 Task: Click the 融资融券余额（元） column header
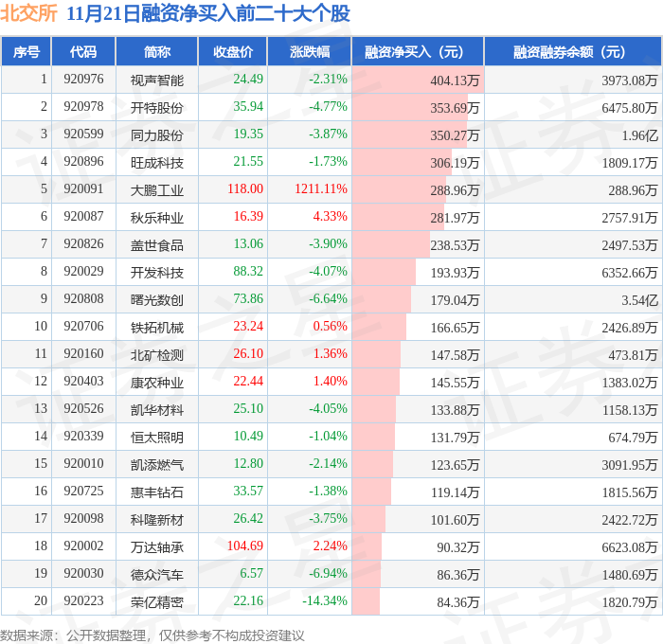(573, 51)
